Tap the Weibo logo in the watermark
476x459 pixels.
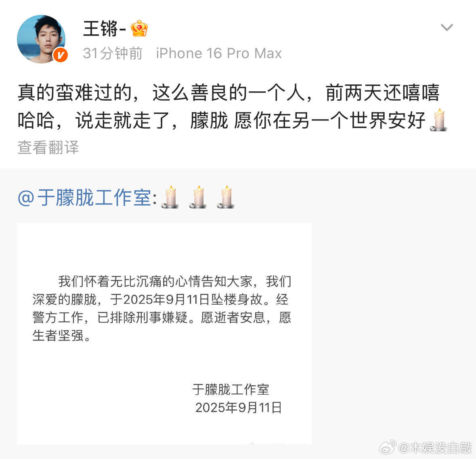point(388,447)
